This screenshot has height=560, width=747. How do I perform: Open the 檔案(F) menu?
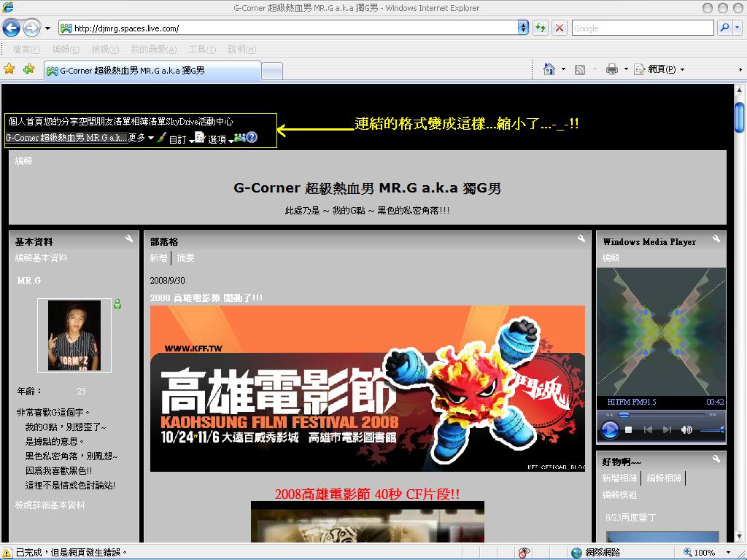tap(26, 50)
